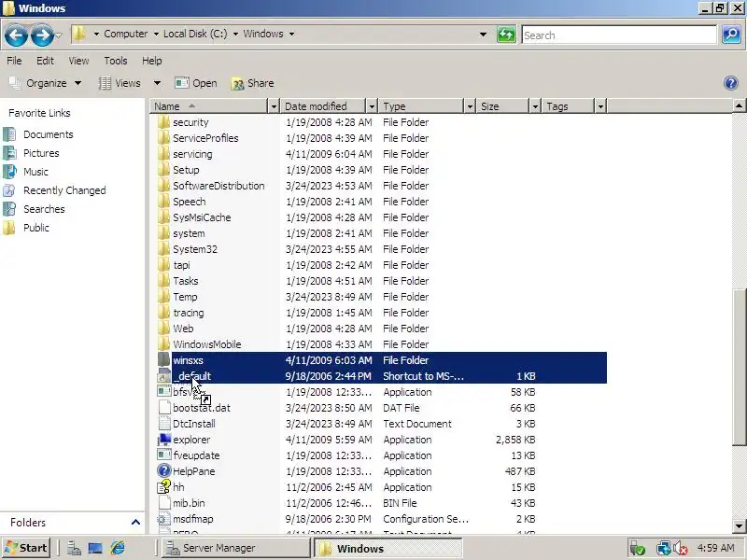
Task: Open the Tags column filter dropdown
Action: tap(600, 106)
